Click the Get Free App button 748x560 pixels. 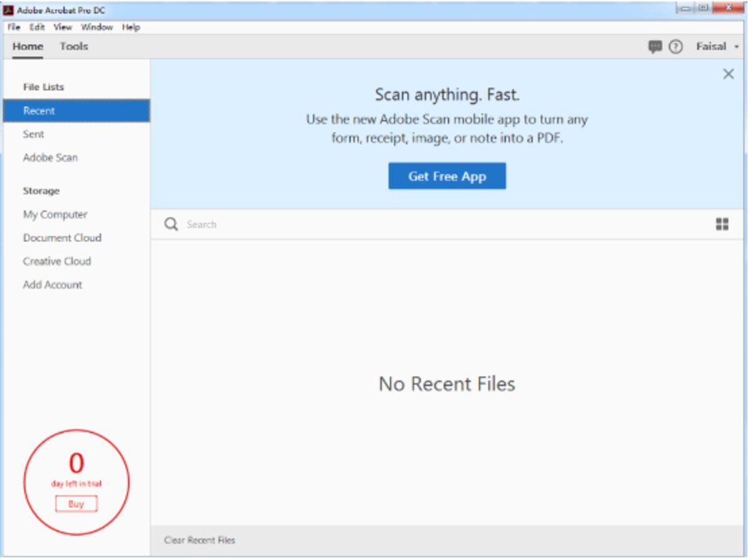pos(448,176)
